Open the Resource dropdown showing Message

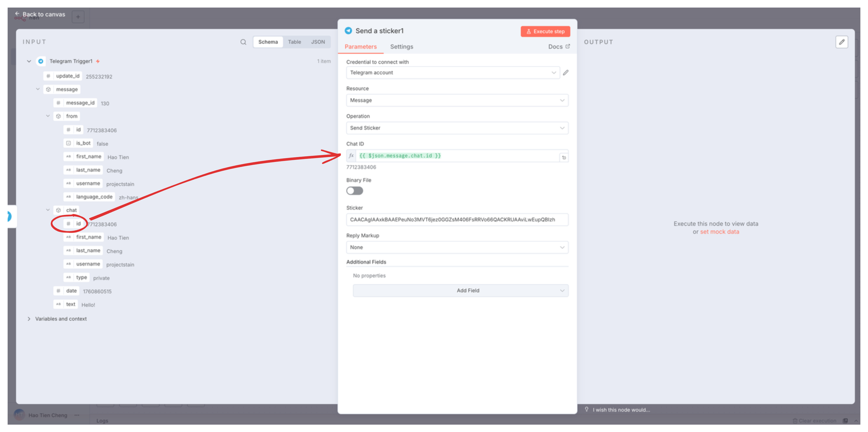(457, 100)
